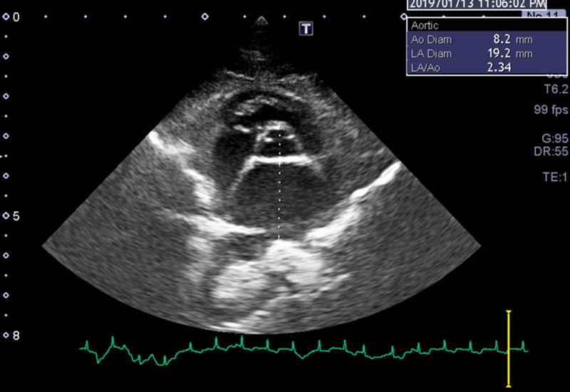Click the transducer apex marker at top of sector
The image size is (570, 392).
point(261,21)
